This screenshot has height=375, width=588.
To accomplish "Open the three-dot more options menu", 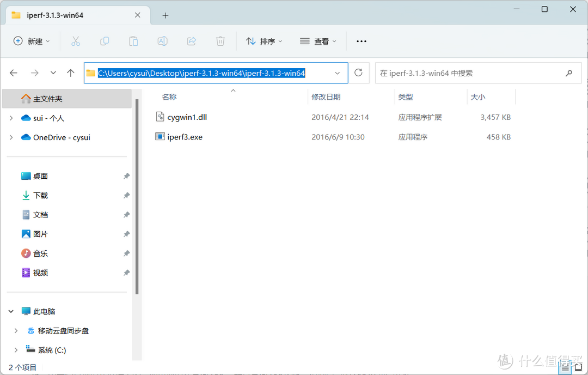I will click(362, 41).
